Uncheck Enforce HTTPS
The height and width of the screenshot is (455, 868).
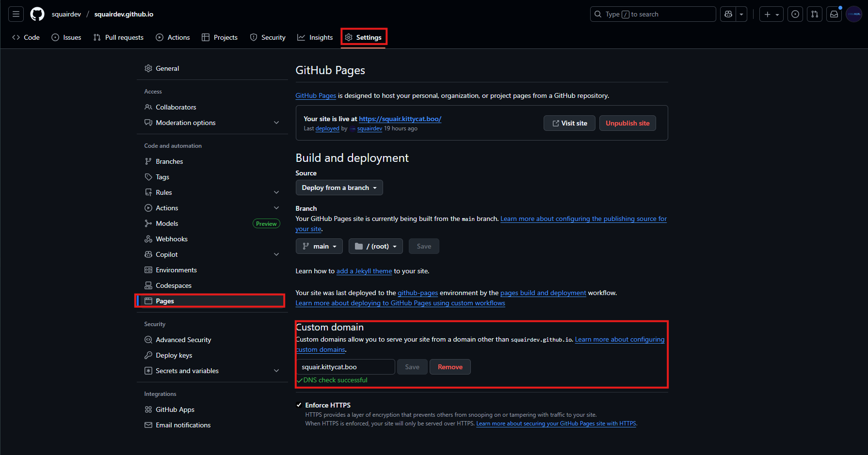tap(299, 405)
